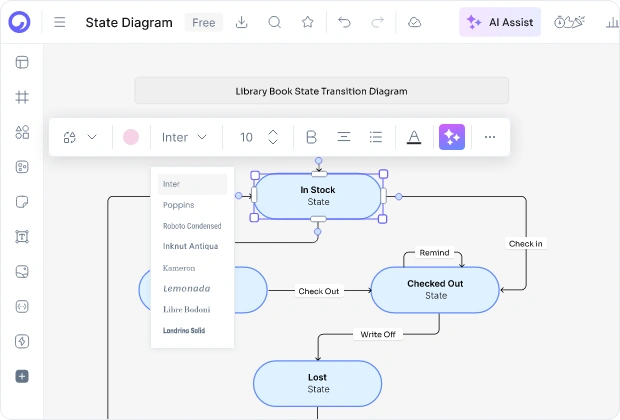Click the Write Off connector label
Image resolution: width=620 pixels, height=420 pixels.
pos(378,334)
